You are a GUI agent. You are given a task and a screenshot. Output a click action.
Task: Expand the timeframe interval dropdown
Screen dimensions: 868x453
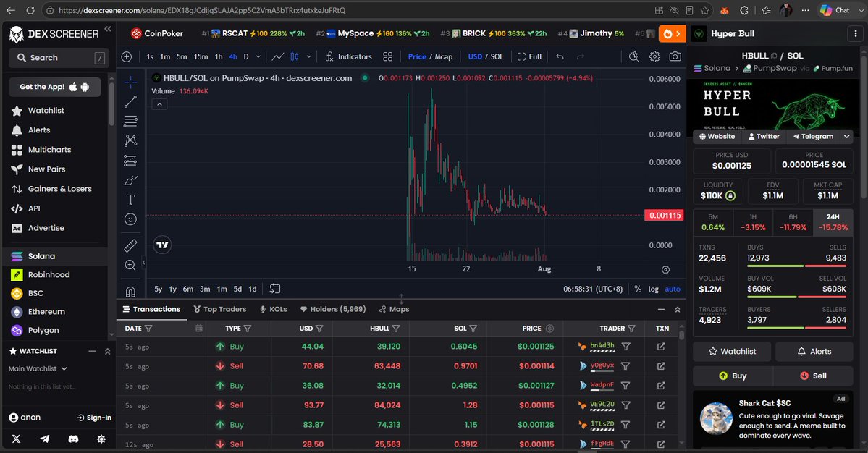click(x=258, y=56)
